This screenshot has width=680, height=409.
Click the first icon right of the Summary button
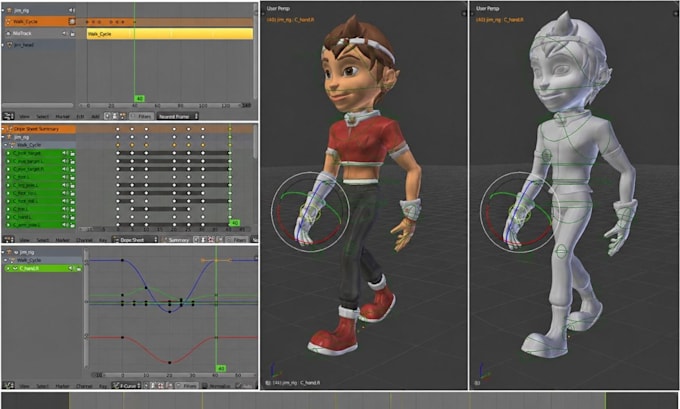click(x=196, y=239)
